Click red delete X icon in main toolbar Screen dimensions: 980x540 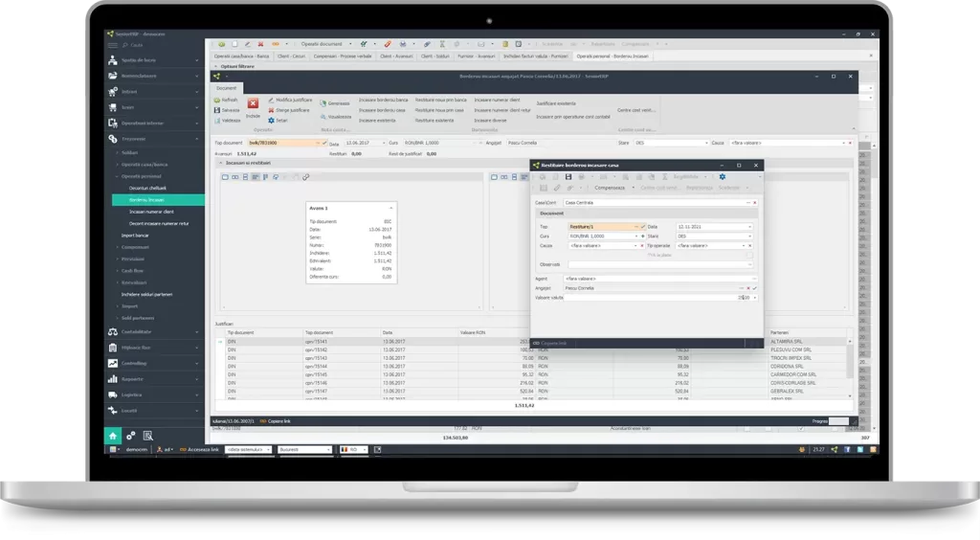(x=260, y=44)
